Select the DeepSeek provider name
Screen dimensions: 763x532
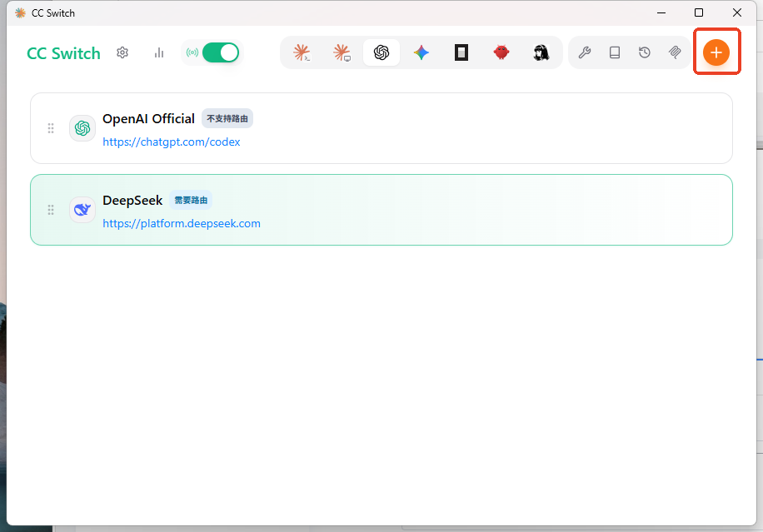click(132, 201)
